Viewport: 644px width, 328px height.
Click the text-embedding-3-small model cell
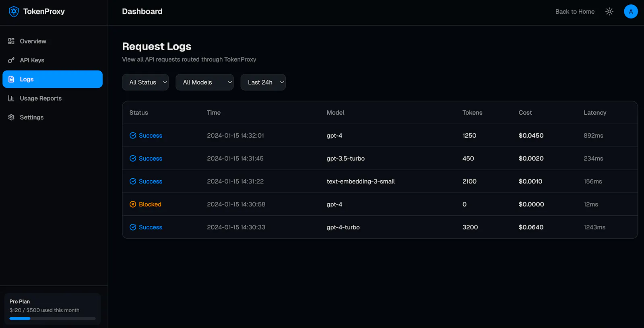click(x=361, y=182)
